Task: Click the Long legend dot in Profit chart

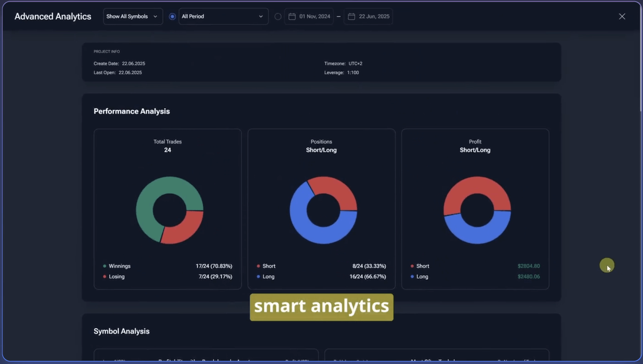Action: 412,277
